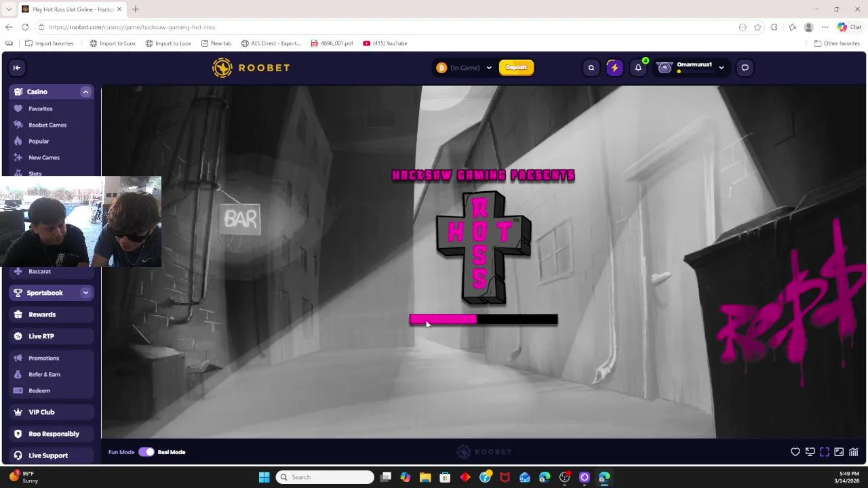Click the Windows Start button
Viewport: 868px width, 488px height.
(264, 477)
